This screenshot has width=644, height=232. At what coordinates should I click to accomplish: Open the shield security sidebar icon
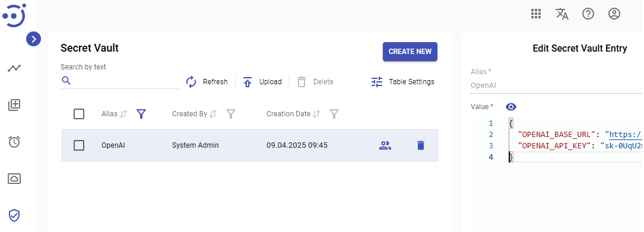[14, 215]
